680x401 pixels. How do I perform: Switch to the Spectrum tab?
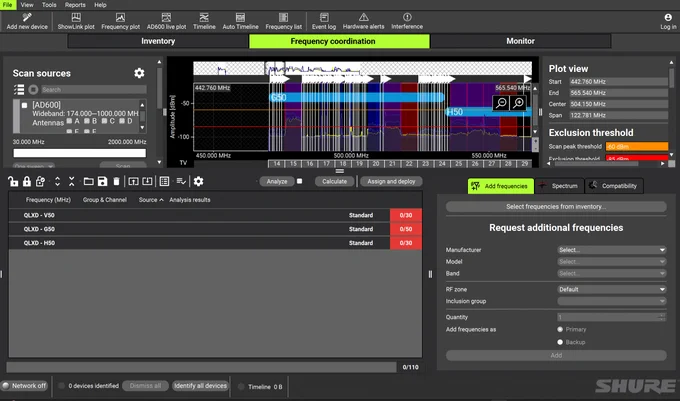point(559,186)
